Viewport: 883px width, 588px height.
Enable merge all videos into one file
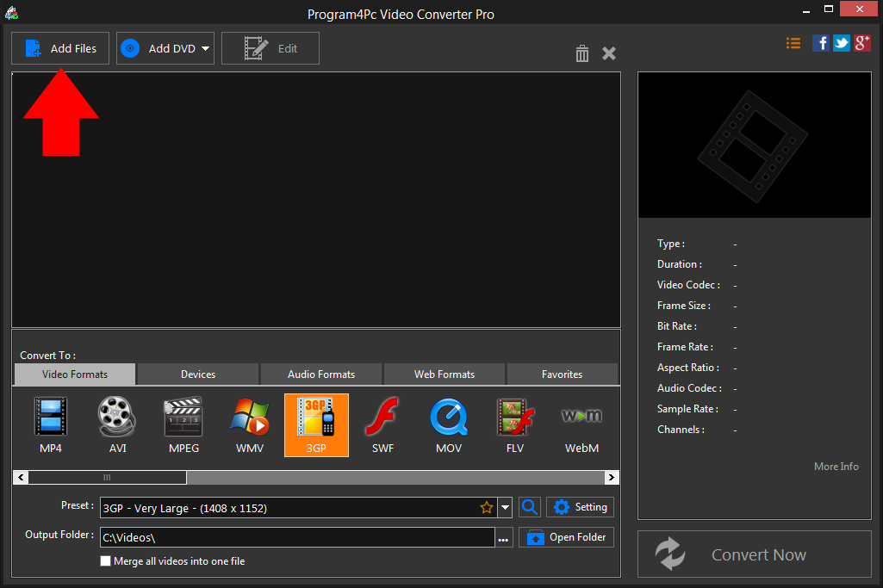point(105,560)
